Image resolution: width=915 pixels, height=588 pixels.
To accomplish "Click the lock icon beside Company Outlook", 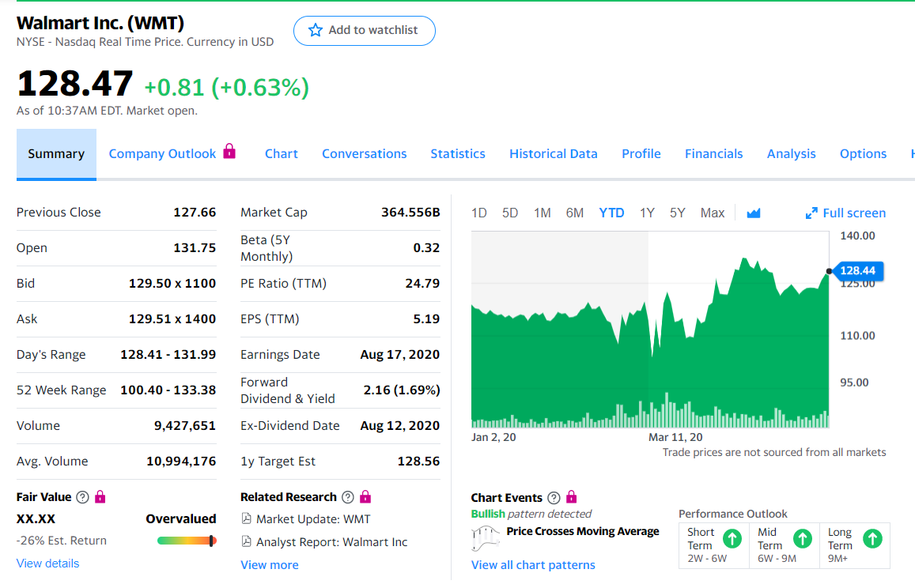I will [x=229, y=151].
